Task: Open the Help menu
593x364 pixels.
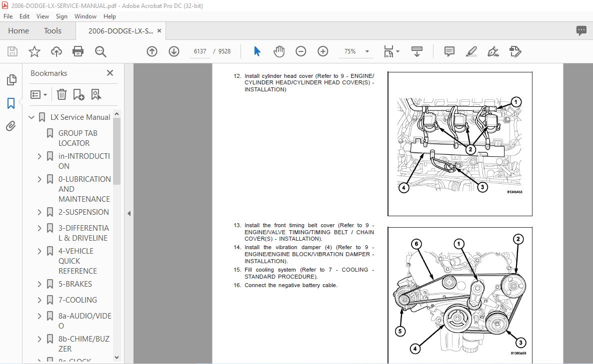Action: click(109, 16)
